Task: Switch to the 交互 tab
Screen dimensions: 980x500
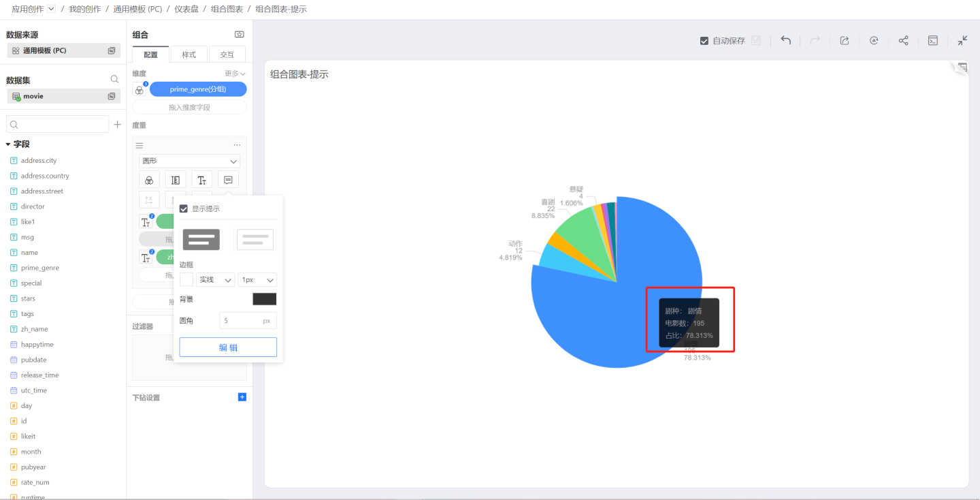Action: (x=227, y=54)
